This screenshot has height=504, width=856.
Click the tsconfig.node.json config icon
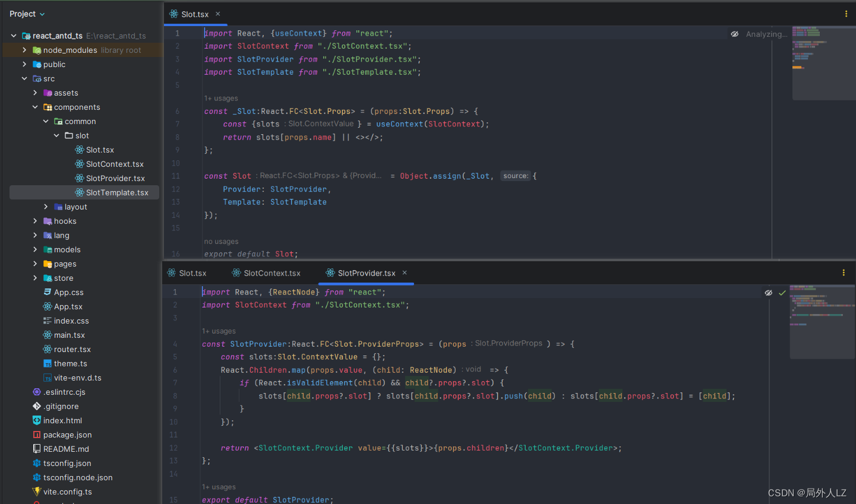click(37, 477)
